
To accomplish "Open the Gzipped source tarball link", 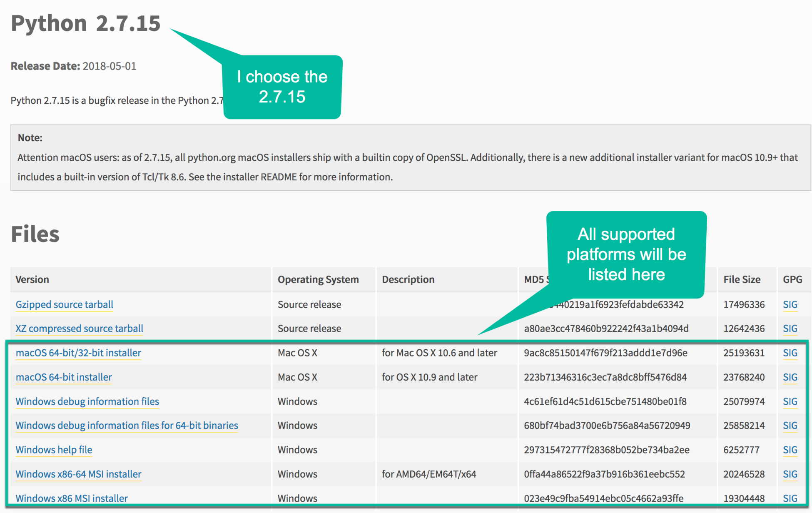I will point(64,304).
